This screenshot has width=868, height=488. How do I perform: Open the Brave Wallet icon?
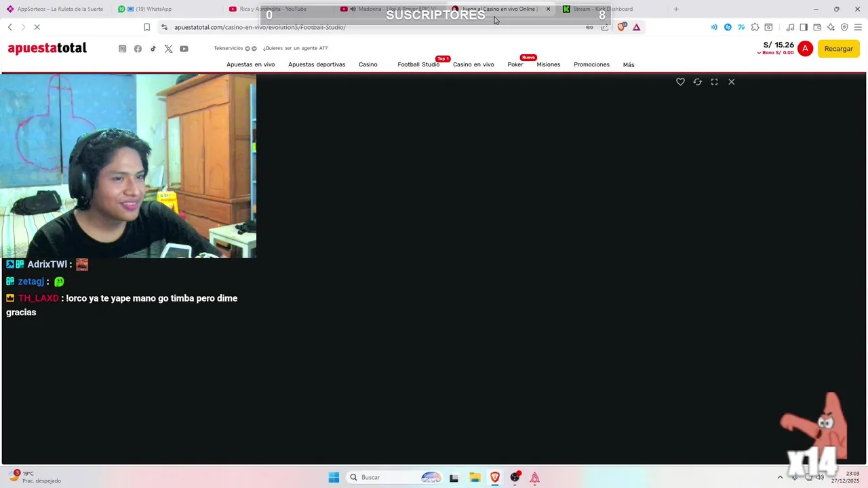point(817,27)
